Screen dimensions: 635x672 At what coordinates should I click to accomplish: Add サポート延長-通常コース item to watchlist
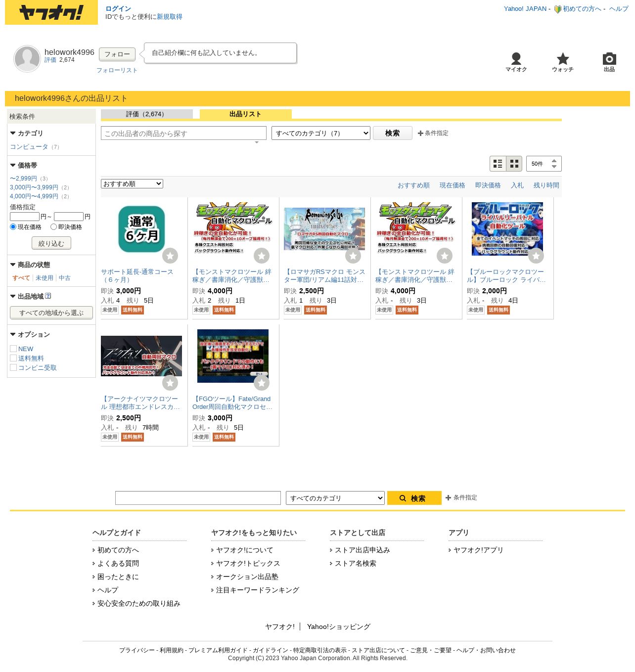click(170, 256)
